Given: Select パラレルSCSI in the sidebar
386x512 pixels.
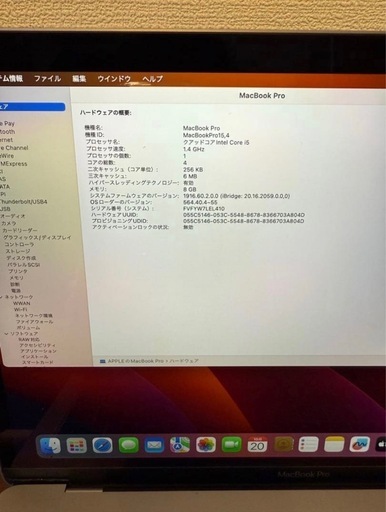Looking at the screenshot, I should 23,265.
